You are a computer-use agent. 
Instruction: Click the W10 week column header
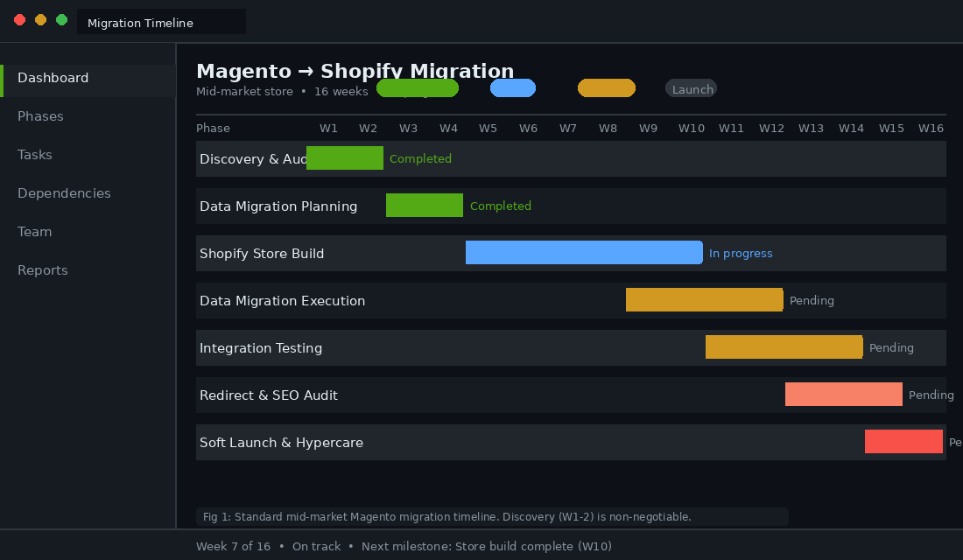click(692, 129)
